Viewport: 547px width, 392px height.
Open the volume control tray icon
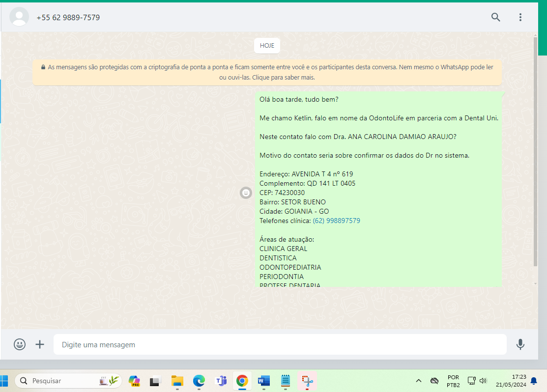click(483, 381)
